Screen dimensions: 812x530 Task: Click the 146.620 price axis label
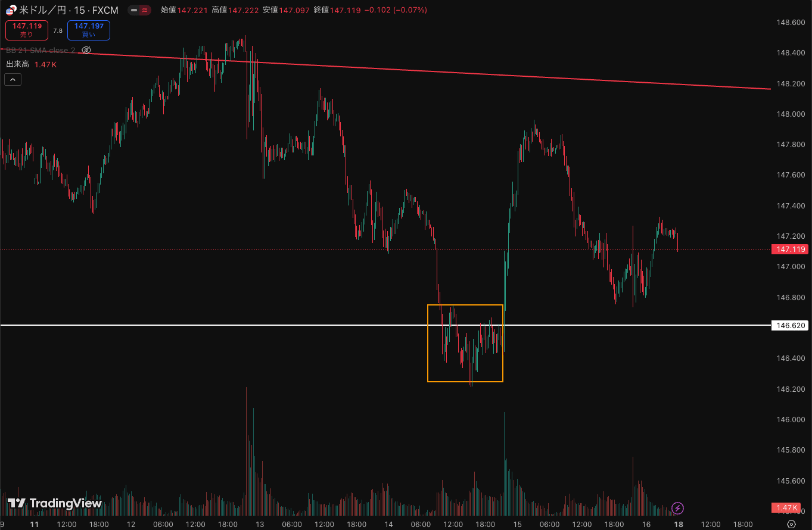pyautogui.click(x=789, y=326)
